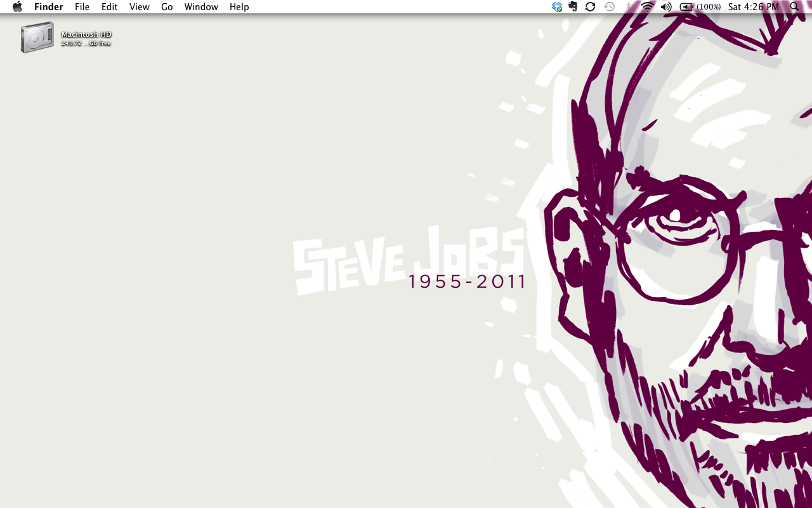812x508 pixels.
Task: Open the Window menu
Action: coord(201,7)
